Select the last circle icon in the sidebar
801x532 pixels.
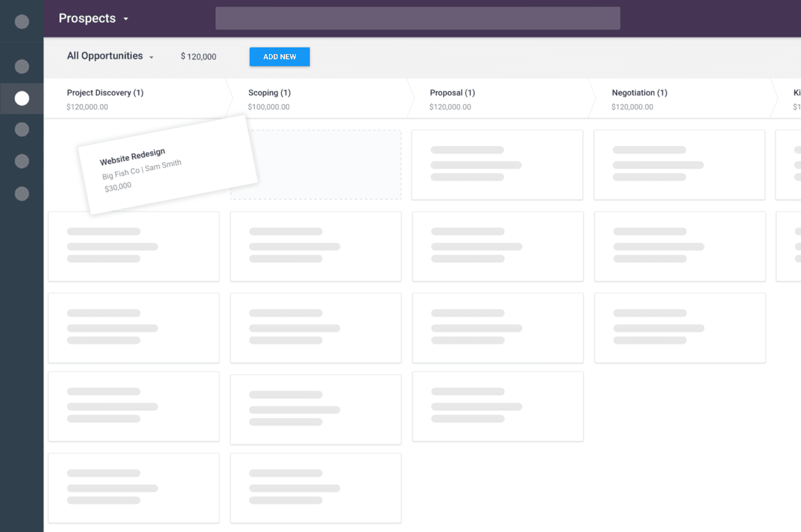click(22, 194)
